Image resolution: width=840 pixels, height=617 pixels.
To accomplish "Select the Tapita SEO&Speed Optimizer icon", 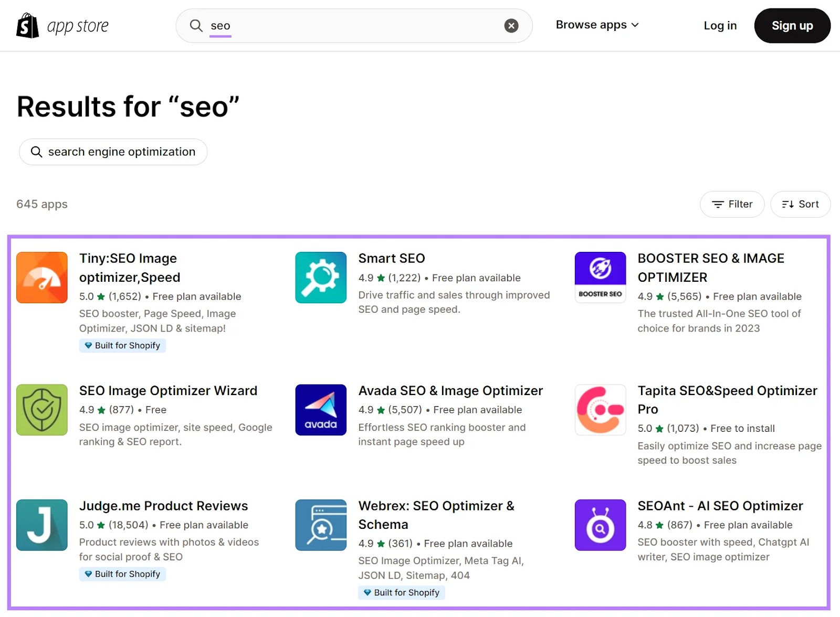I will point(600,410).
